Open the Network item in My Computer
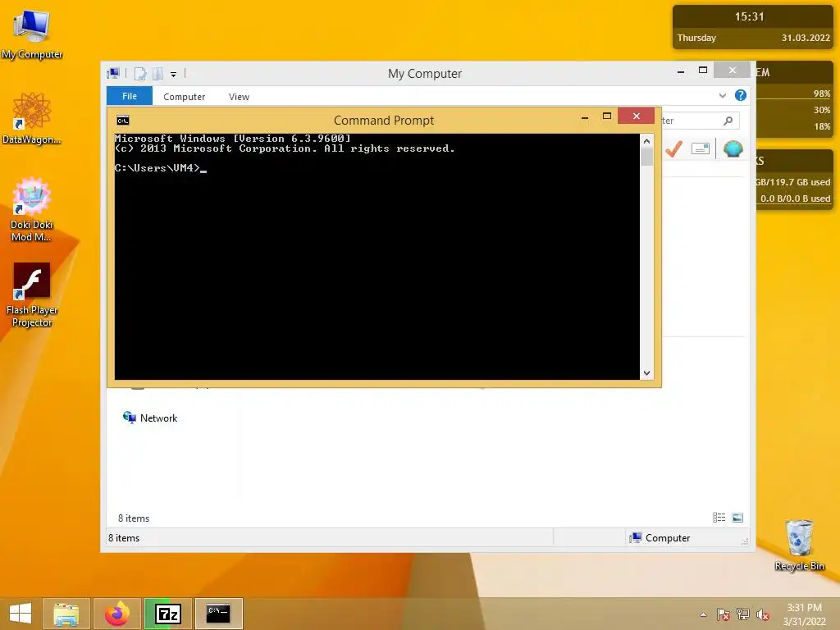Screen dimensions: 840x630 150,418
